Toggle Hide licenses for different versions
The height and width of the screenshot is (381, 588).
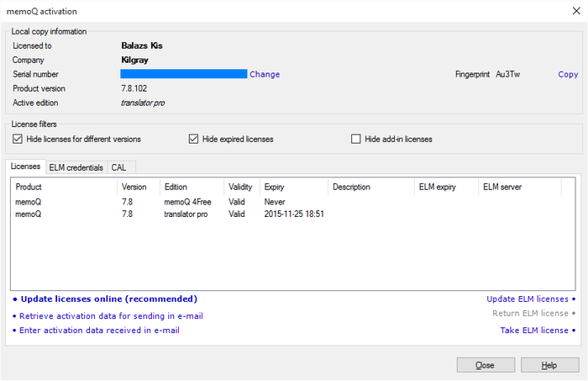click(x=18, y=139)
